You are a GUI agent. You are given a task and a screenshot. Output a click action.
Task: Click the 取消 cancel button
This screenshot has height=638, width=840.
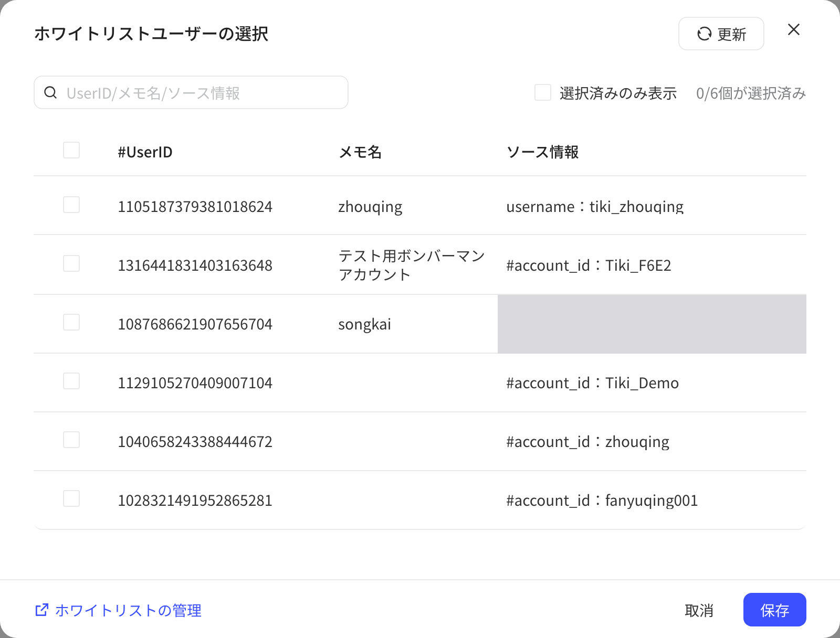[699, 610]
